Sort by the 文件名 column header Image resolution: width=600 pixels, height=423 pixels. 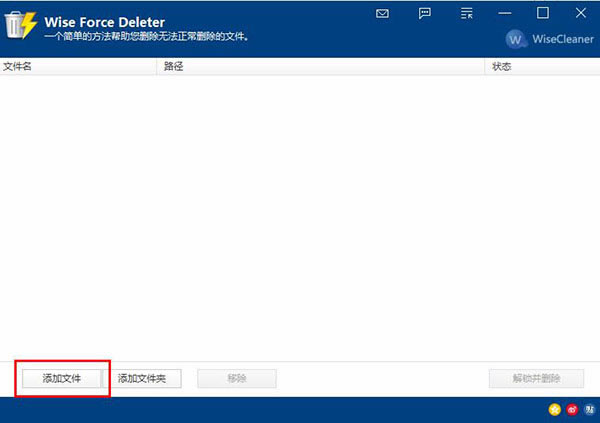(78, 67)
